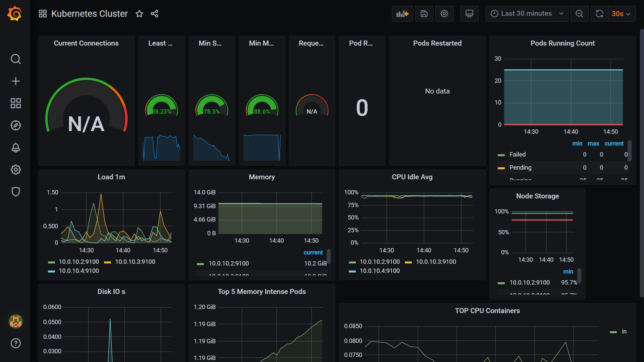Toggle the 10.0.10.3:9100 series in Load 1m legend
This screenshot has width=644, height=362.
135,262
